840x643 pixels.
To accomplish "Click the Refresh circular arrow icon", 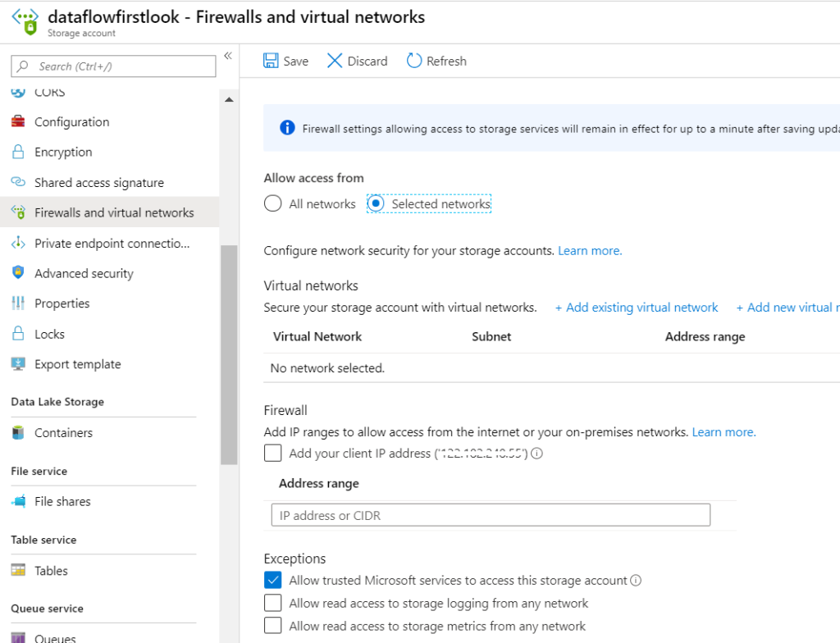I will point(414,61).
